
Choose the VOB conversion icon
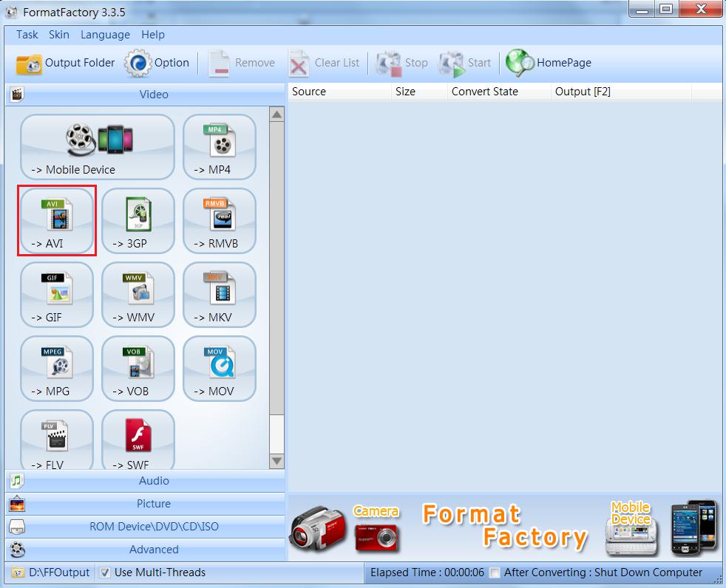click(x=138, y=369)
